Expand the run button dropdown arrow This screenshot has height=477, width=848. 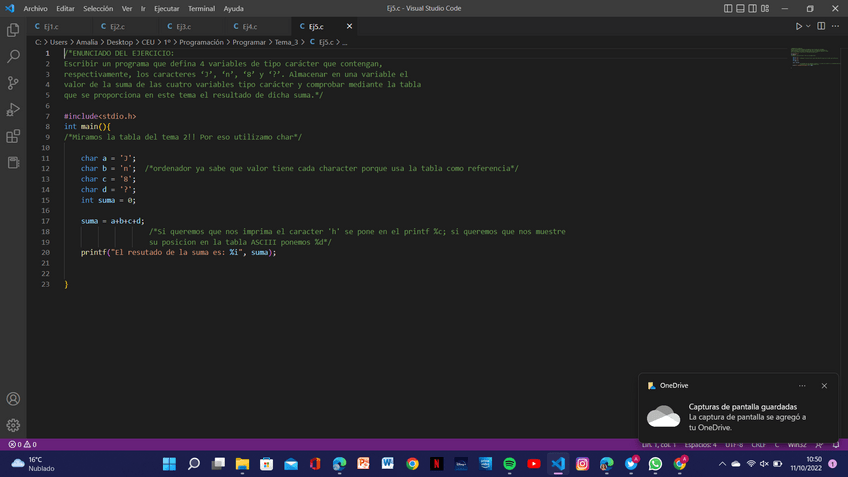[808, 26]
